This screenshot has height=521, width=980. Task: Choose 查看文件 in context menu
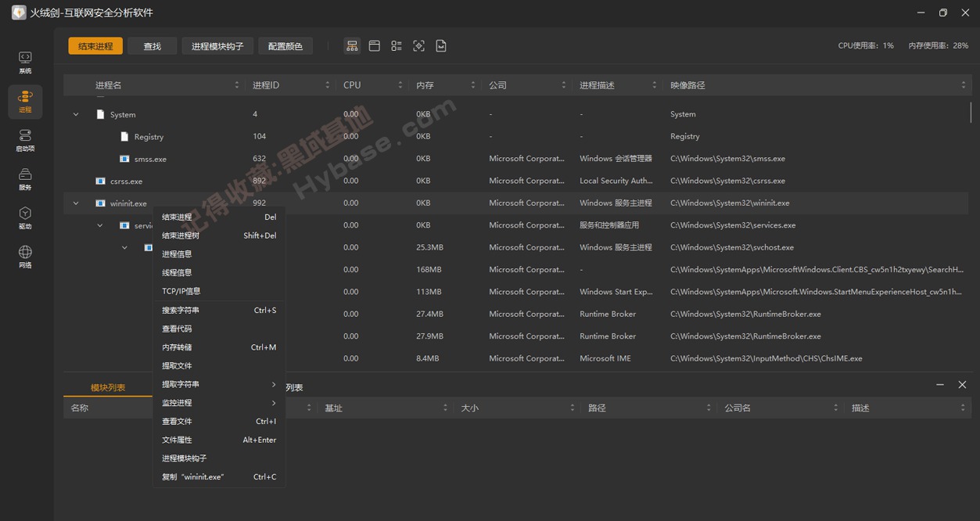[219, 422]
